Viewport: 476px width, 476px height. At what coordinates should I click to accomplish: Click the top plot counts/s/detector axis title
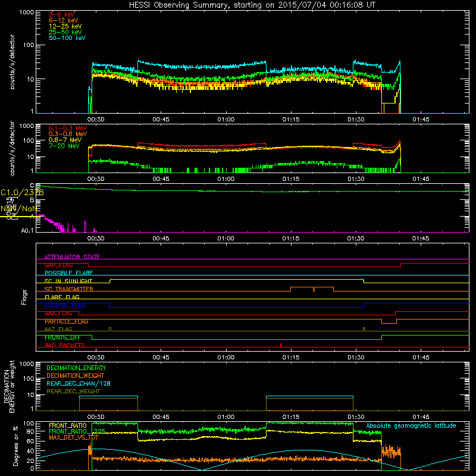[x=12, y=62]
